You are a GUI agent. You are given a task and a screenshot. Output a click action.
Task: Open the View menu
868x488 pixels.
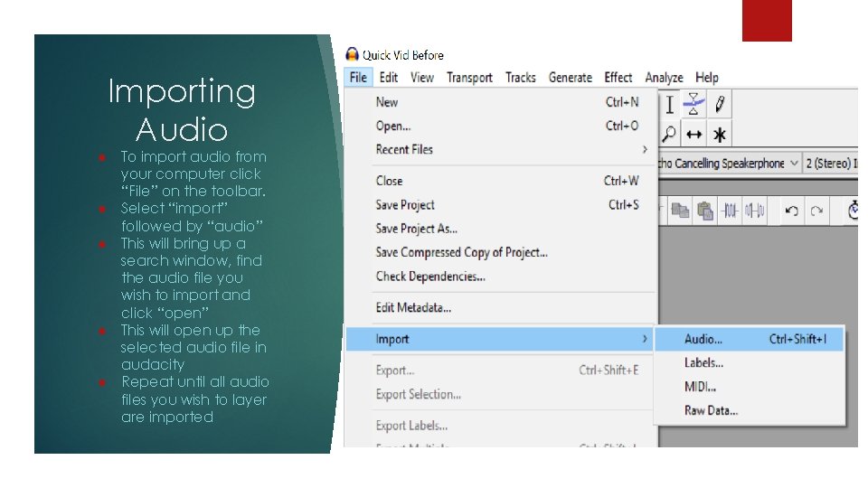422,78
